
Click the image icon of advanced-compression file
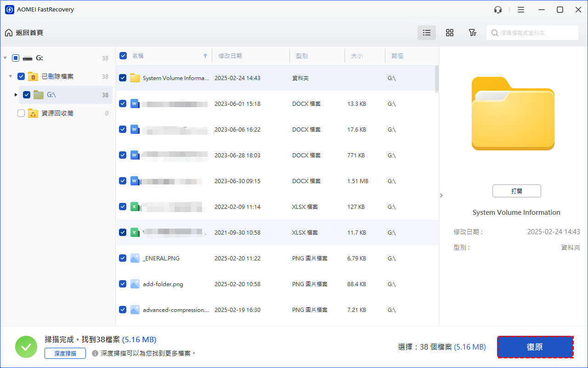tap(135, 310)
